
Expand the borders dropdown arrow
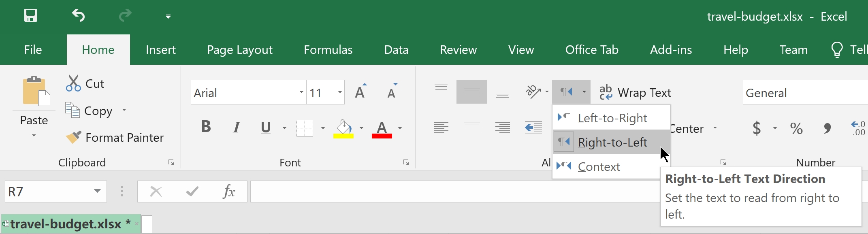323,128
